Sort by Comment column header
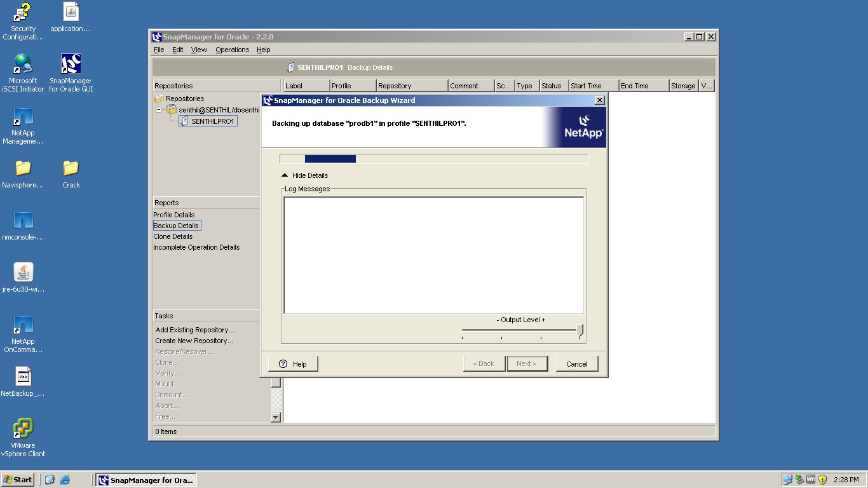Viewport: 868px width, 488px height. pyautogui.click(x=471, y=86)
